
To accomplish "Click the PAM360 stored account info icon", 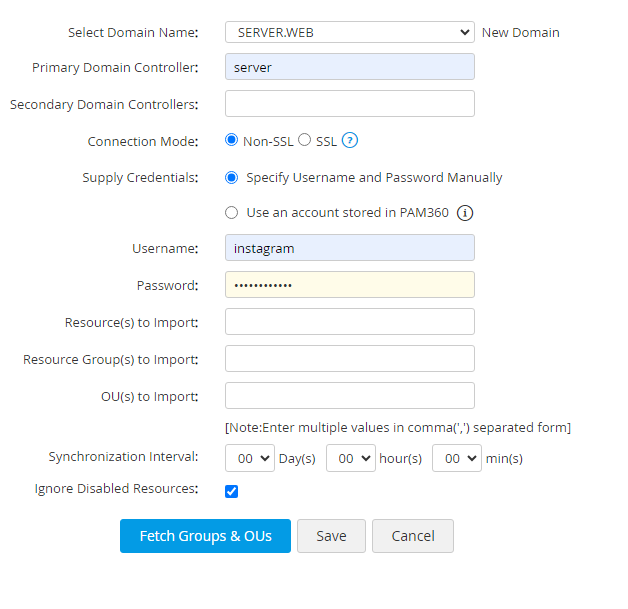I will click(x=465, y=213).
